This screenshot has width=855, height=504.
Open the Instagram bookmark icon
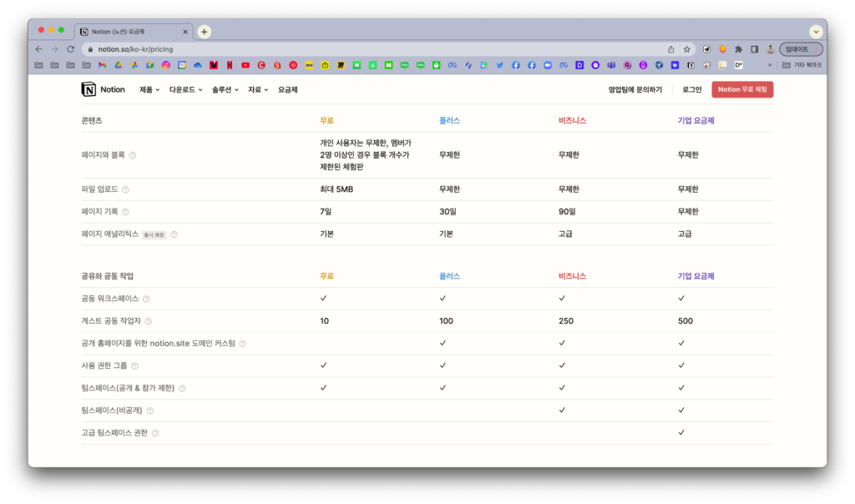click(166, 65)
